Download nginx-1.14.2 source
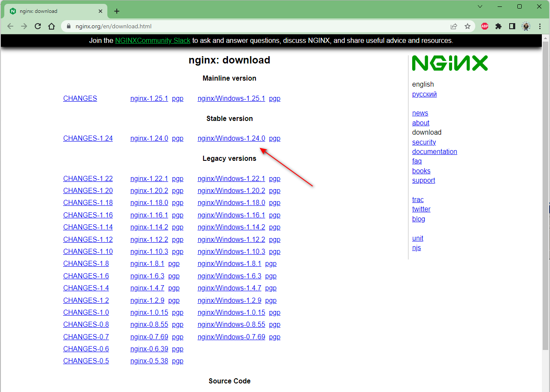The width and height of the screenshot is (550, 392). pos(149,227)
